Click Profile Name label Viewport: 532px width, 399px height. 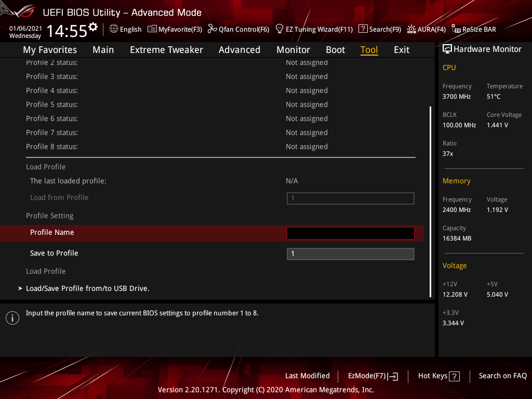point(52,232)
